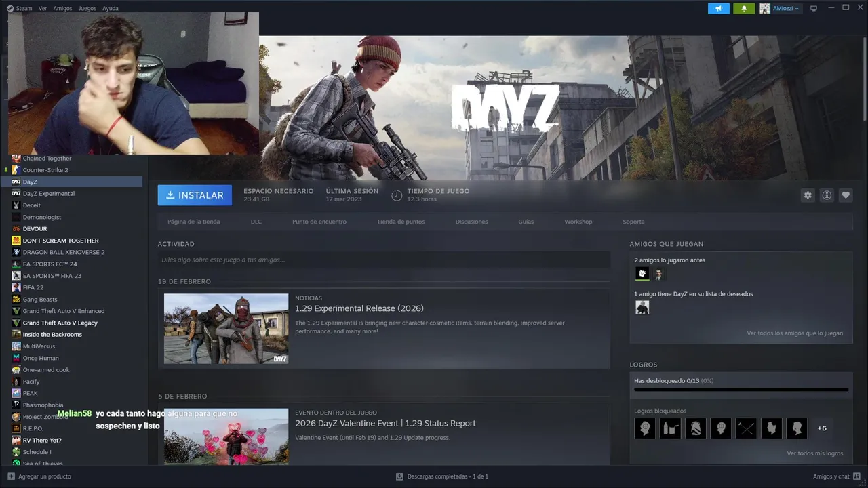Viewport: 868px width, 488px height.
Task: Click the Phasmophobia game icon
Action: pos(16,405)
